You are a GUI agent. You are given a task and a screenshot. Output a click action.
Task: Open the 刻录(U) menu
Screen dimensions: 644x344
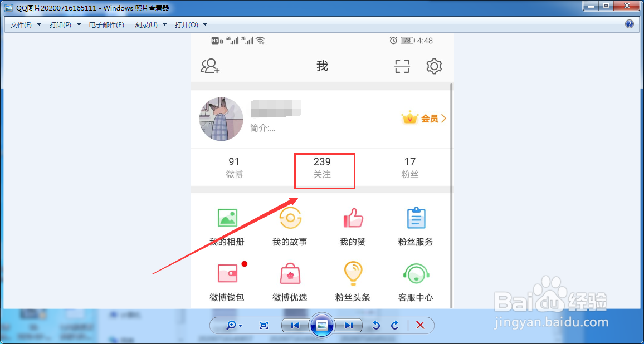146,25
